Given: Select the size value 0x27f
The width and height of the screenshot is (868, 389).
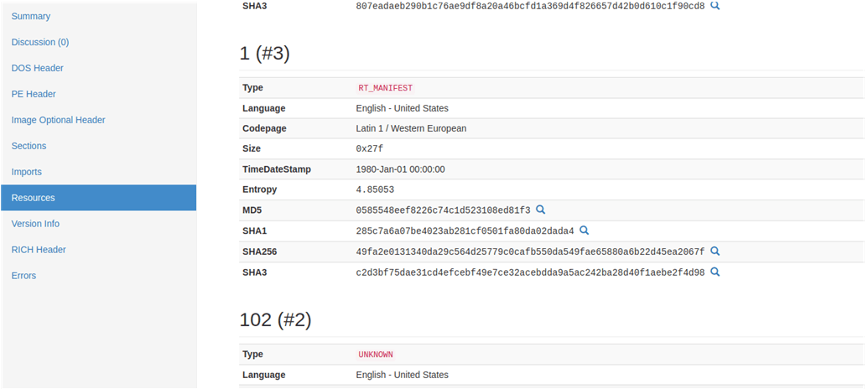Looking at the screenshot, I should (369, 149).
